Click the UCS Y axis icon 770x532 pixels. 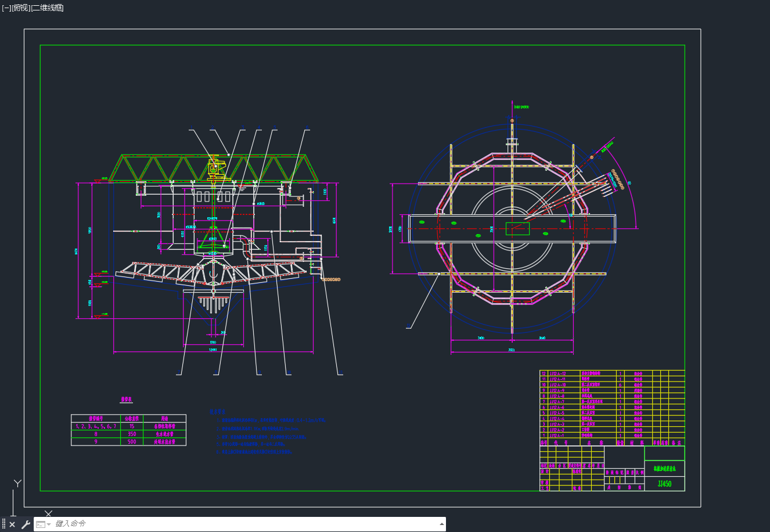click(x=18, y=483)
